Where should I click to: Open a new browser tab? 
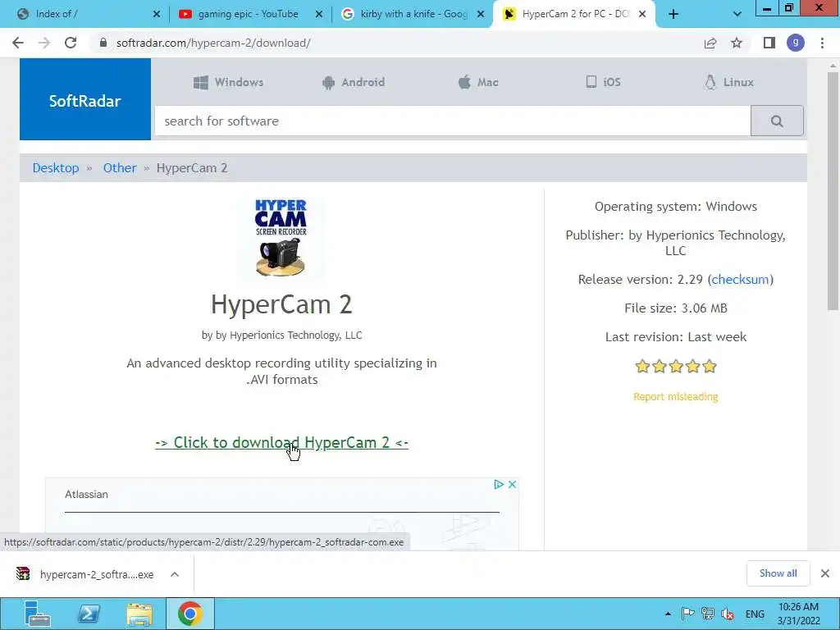673,15
